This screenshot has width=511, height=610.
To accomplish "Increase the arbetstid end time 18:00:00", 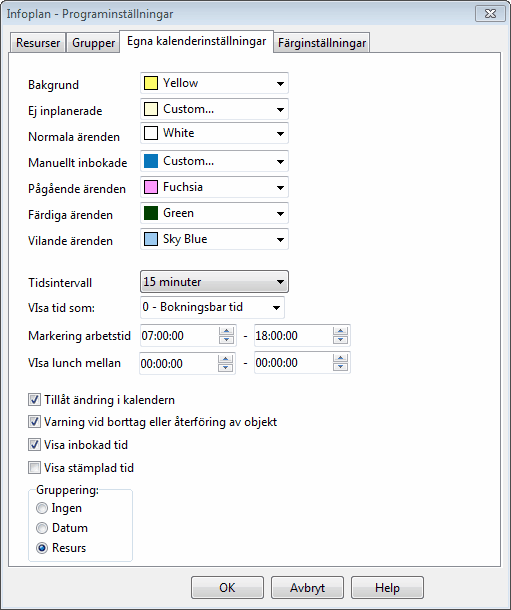I will [340, 331].
